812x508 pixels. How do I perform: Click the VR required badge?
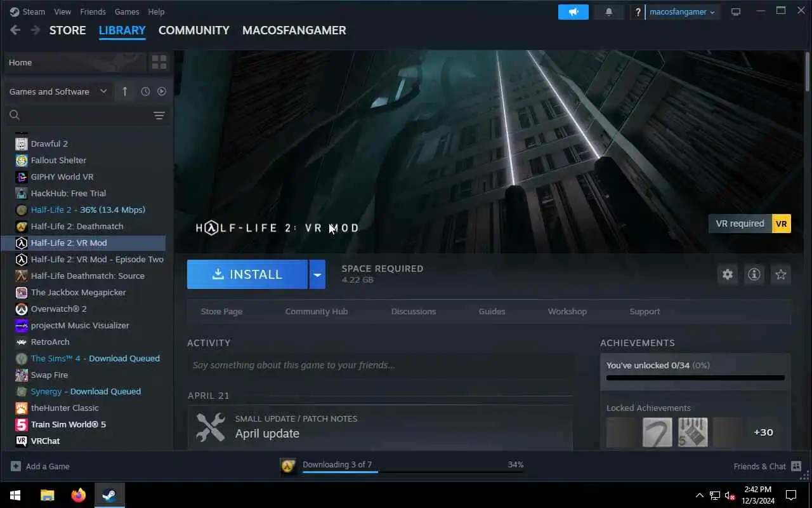pyautogui.click(x=750, y=224)
